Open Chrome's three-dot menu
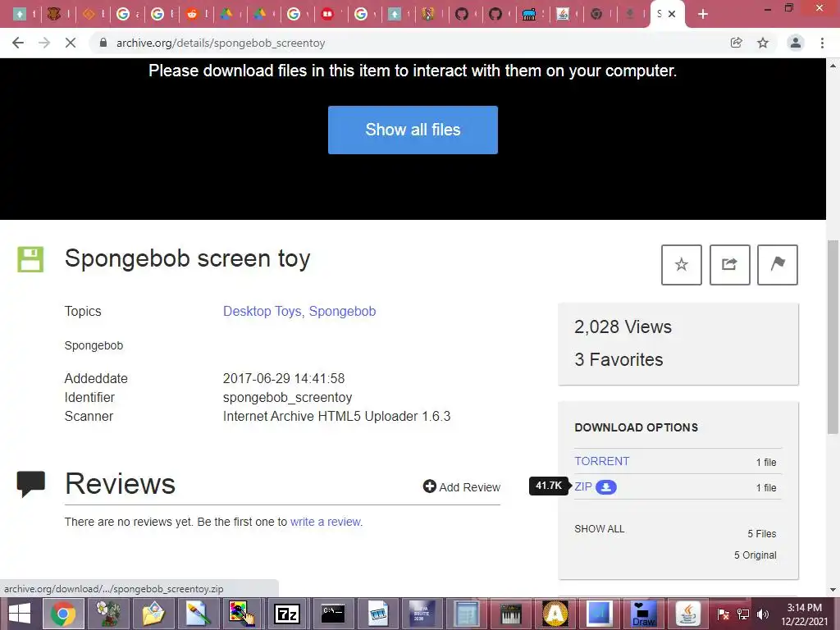Screen dimensions: 840x630 coord(822,43)
